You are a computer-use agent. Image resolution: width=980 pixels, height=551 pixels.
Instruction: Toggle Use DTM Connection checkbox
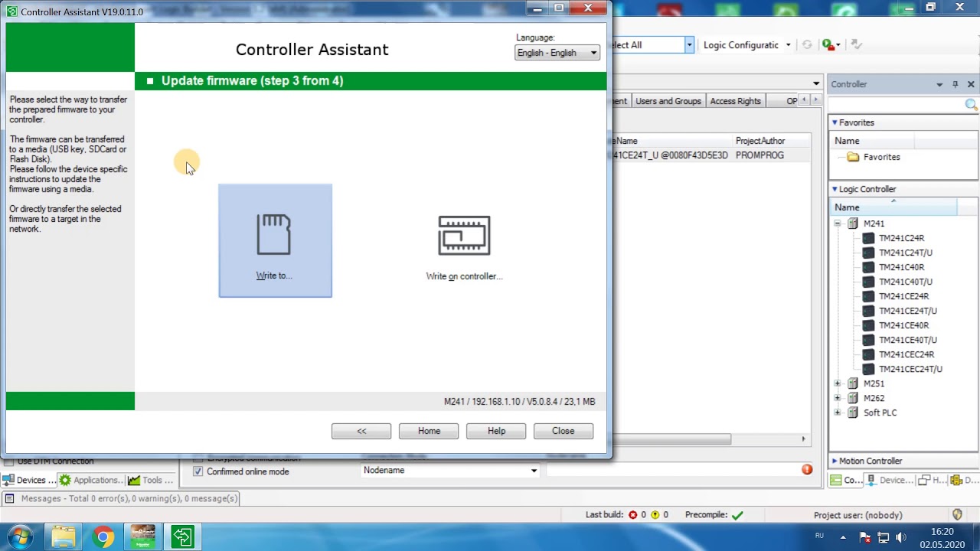(x=8, y=461)
